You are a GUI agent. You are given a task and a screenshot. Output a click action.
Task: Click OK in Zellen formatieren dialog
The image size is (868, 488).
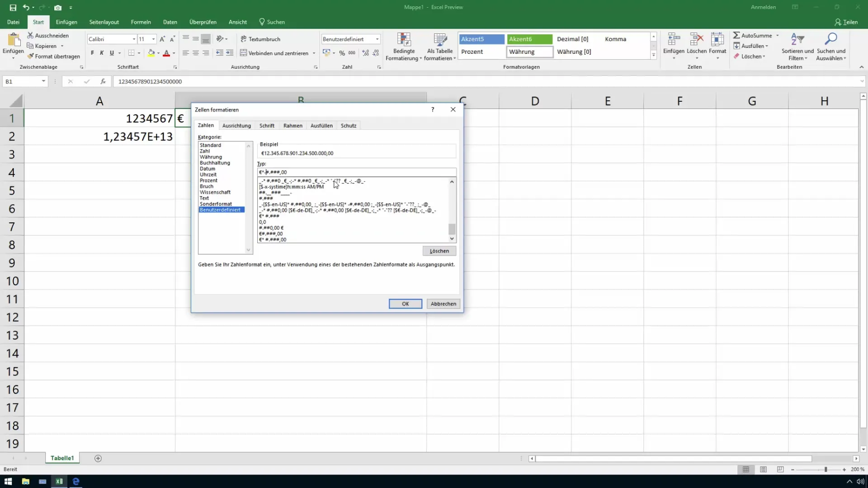click(x=406, y=304)
